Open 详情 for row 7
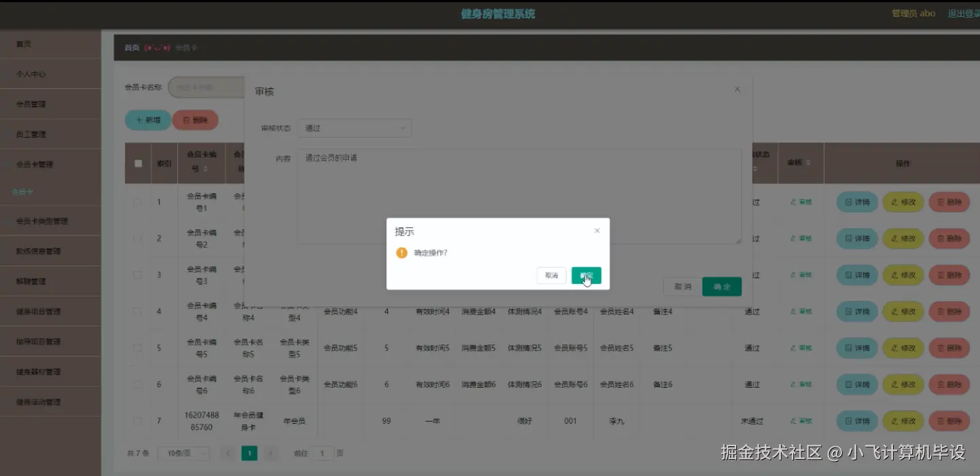 [x=857, y=421]
